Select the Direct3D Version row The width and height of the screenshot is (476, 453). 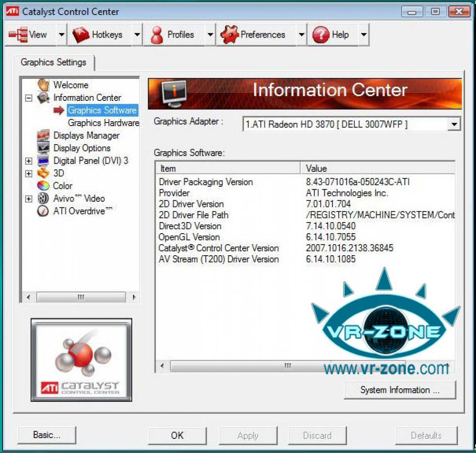coord(305,226)
